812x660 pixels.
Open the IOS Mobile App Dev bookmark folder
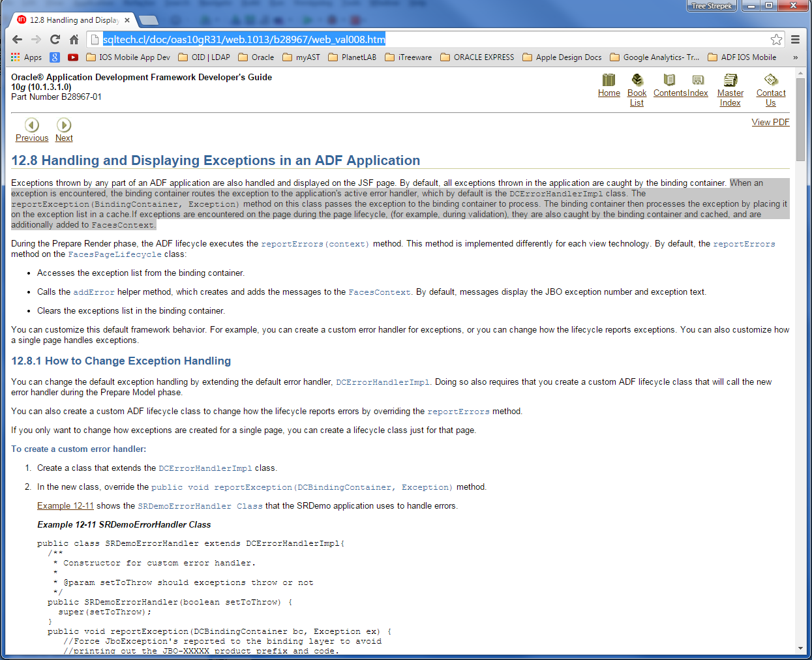[x=128, y=57]
